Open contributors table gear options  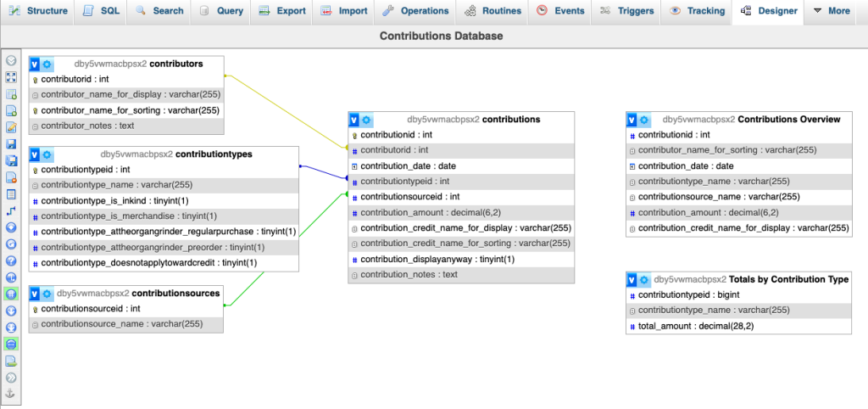point(47,64)
